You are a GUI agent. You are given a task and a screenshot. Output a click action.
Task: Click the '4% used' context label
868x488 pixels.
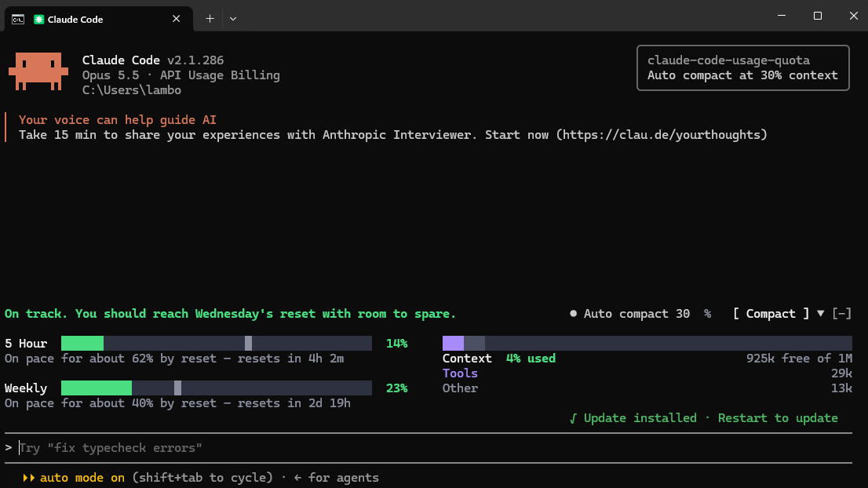(x=531, y=359)
